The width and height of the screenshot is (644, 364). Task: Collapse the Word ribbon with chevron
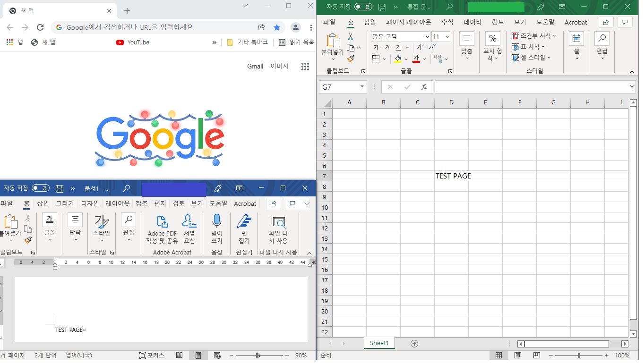309,253
